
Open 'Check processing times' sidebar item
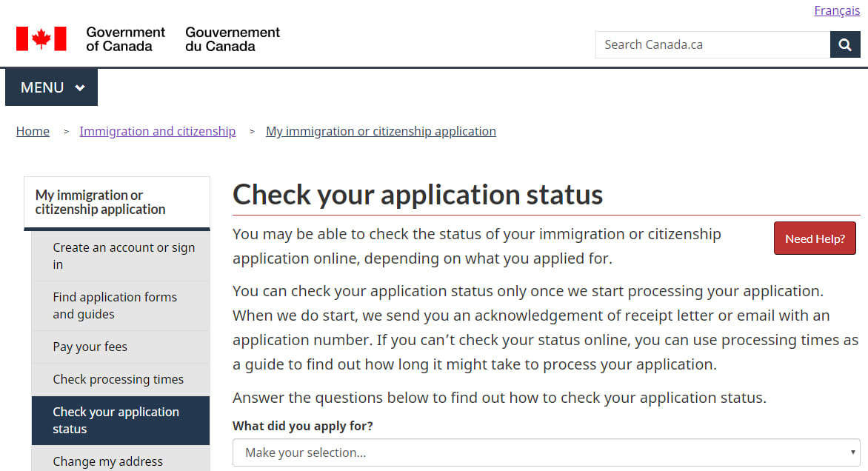point(121,379)
